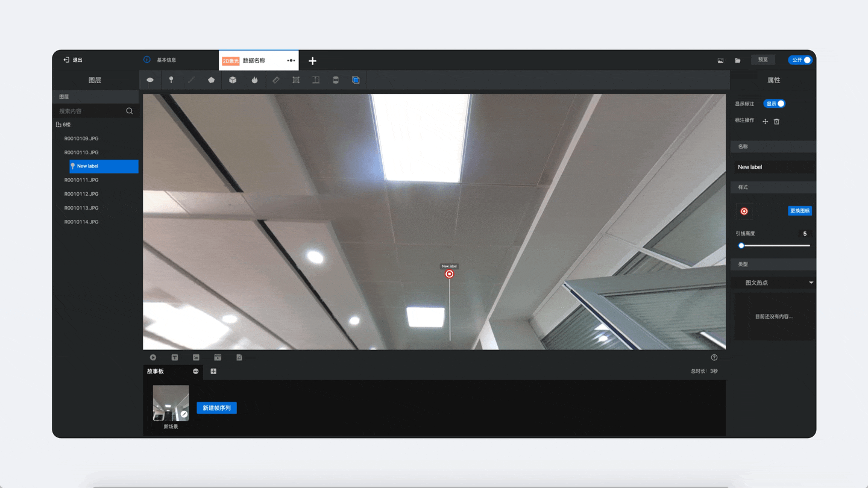Screen dimensions: 868x488
Task: Select the height measurement tool
Action: (316, 80)
